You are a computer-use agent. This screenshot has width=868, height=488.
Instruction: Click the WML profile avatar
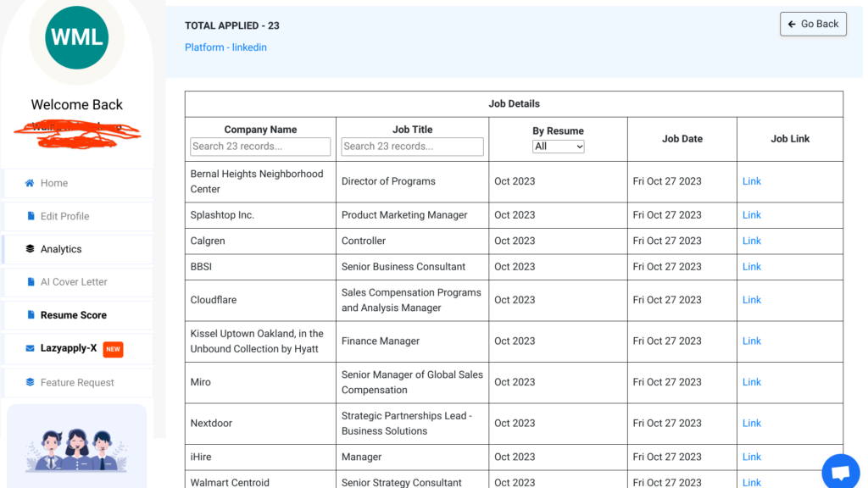click(x=77, y=37)
